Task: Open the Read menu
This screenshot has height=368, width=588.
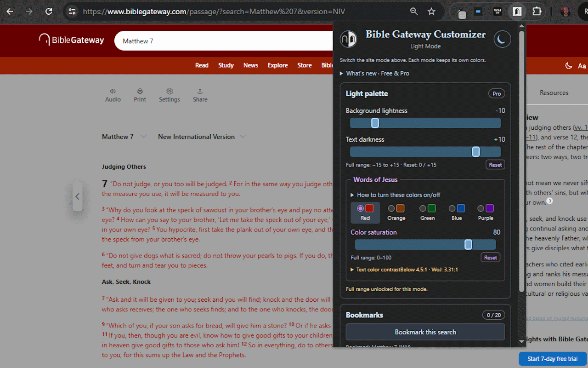Action: pos(202,65)
